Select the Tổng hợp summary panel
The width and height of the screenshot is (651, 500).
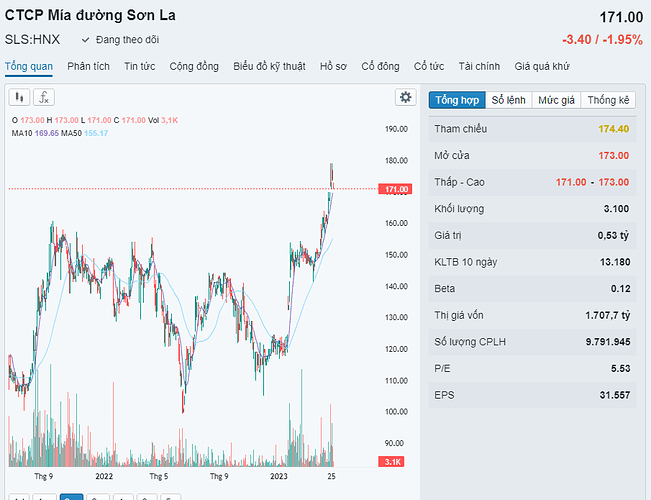pos(457,100)
